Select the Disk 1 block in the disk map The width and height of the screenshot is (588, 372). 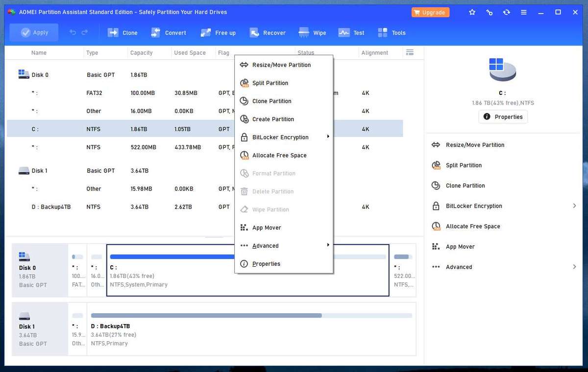tap(40, 329)
